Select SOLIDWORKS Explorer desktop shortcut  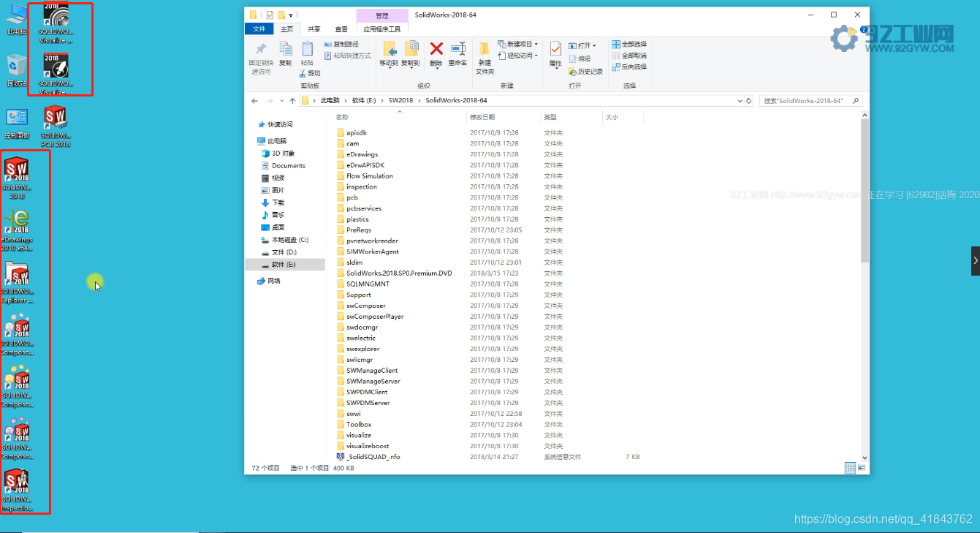point(17,283)
